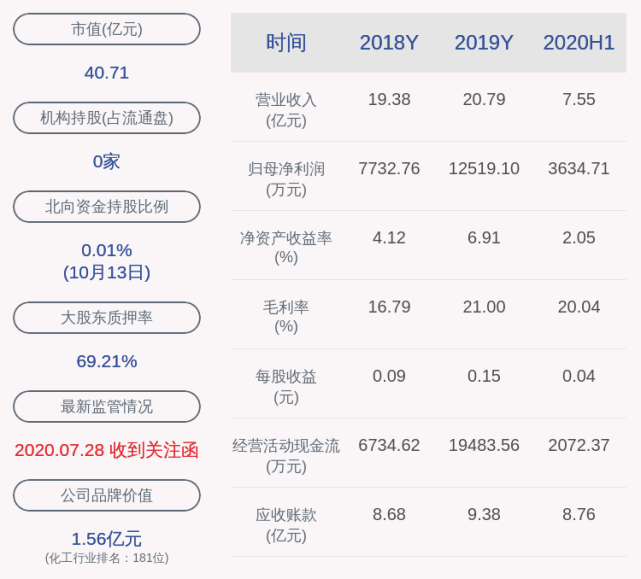Select gross margin value 20.04
The image size is (641, 579).
tap(579, 307)
